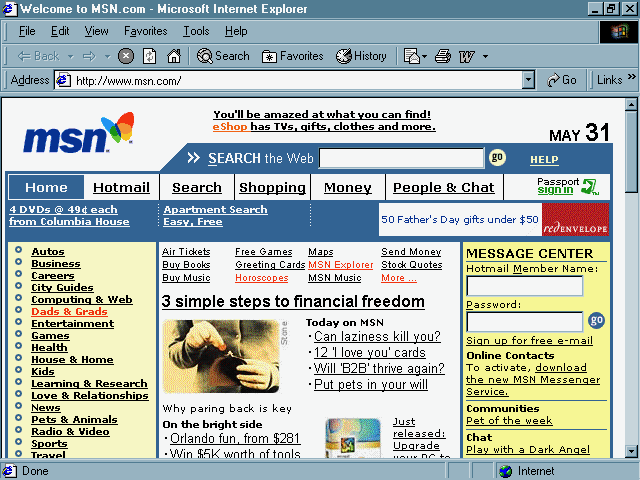Open the Dads & Grads link
The height and width of the screenshot is (480, 640).
(x=69, y=312)
